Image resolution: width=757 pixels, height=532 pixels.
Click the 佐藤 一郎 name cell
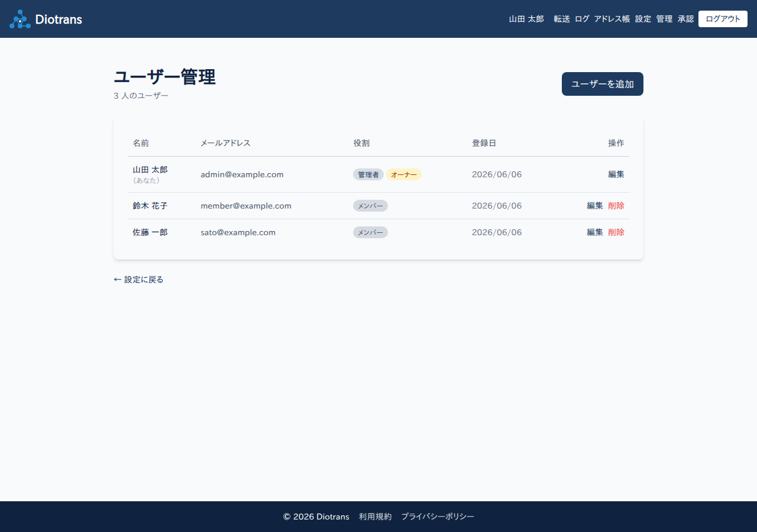[150, 232]
